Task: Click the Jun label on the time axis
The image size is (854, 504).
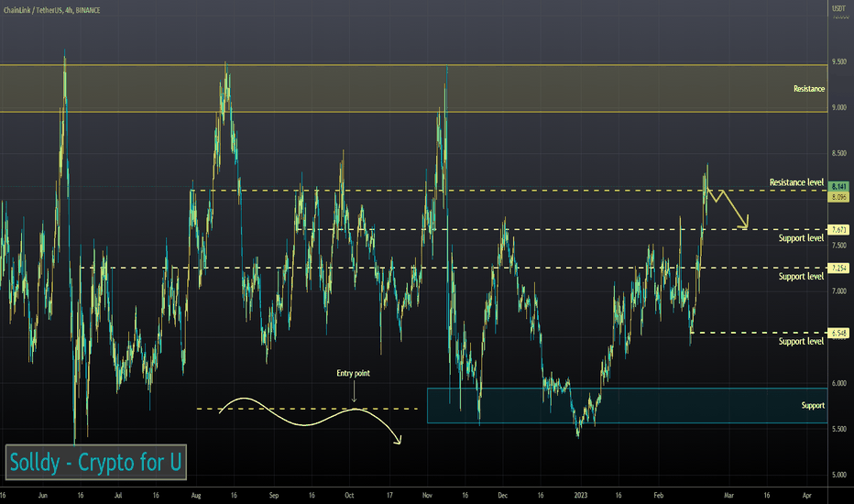Action: 43,495
